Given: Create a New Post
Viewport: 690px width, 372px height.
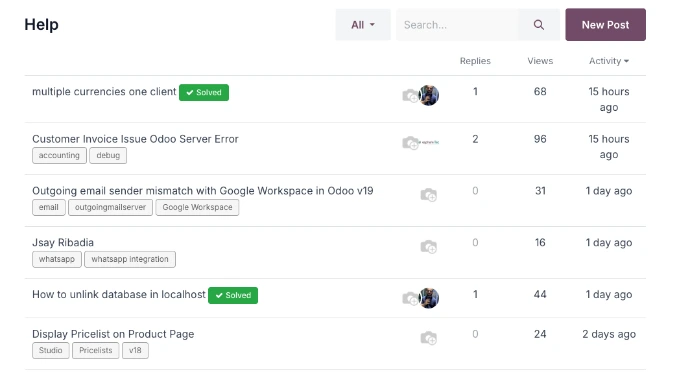Looking at the screenshot, I should [605, 25].
